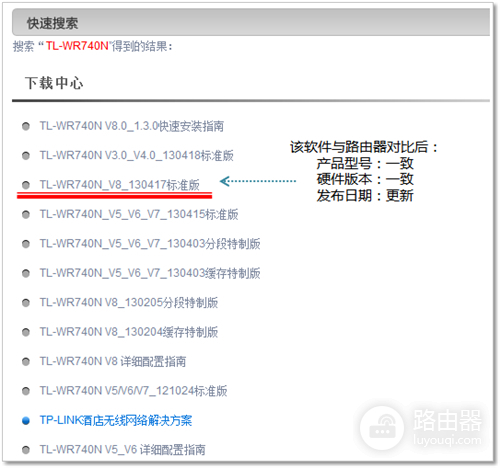Click bullet icon beside V8 详细配置指南

[x=26, y=362]
